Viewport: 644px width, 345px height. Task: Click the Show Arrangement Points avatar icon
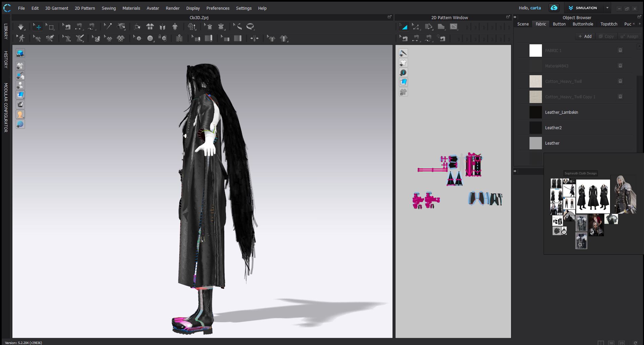[x=175, y=27]
